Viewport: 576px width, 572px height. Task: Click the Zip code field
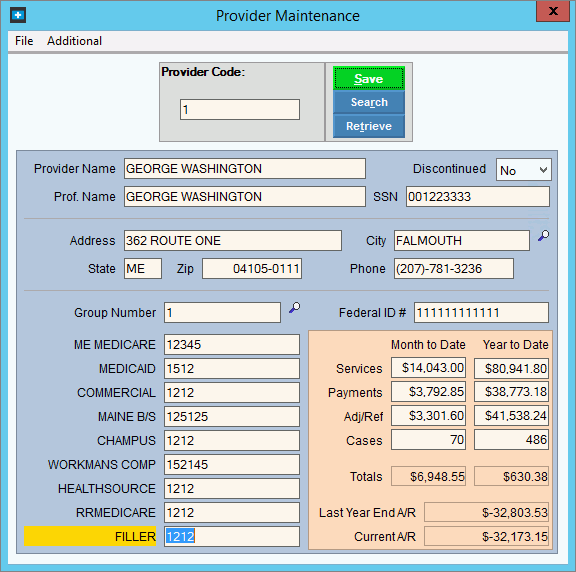tap(252, 269)
